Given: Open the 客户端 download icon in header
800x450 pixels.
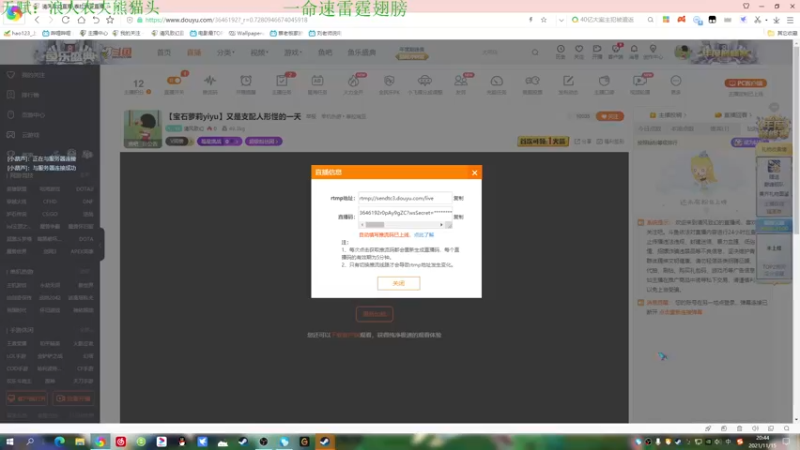Looking at the screenshot, I should (x=616, y=51).
